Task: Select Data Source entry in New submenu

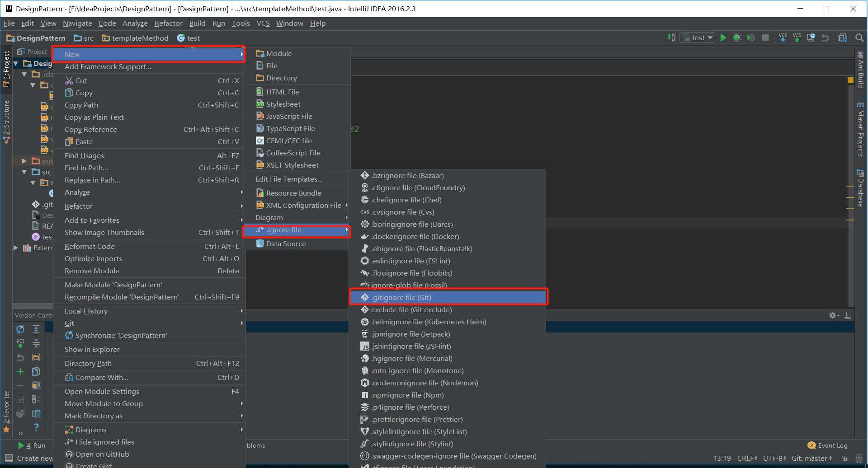Action: click(297, 243)
